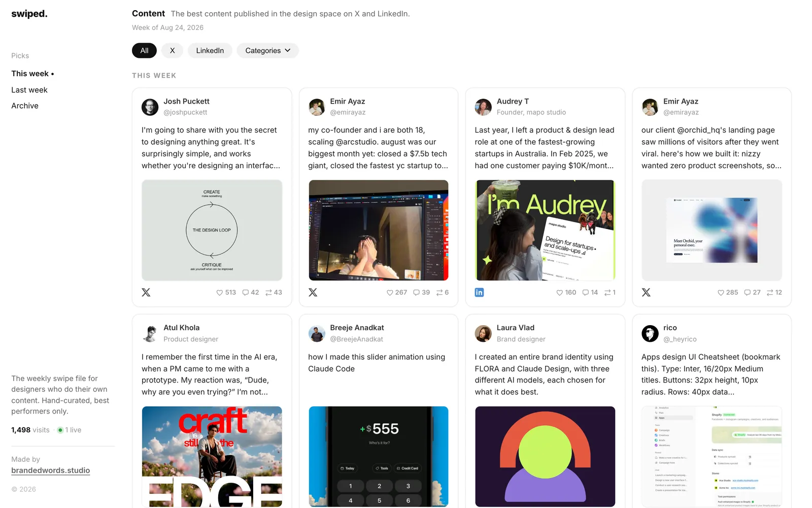Filter posts by X only
812x508 pixels.
tap(173, 51)
